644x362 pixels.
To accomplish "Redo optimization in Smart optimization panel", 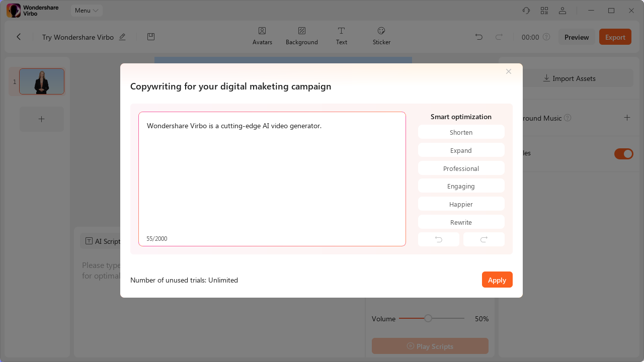I will [484, 239].
